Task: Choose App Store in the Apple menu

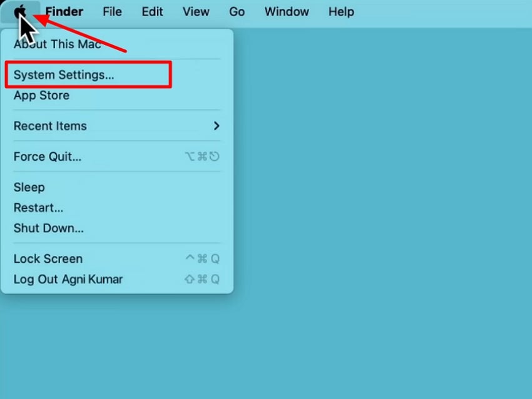Action: (x=117, y=95)
